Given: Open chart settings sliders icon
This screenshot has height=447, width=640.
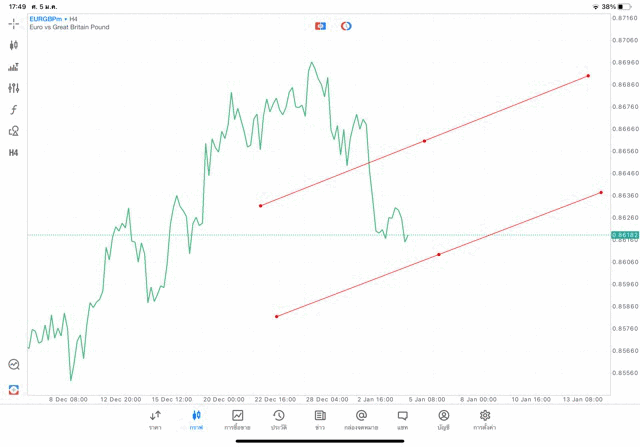Looking at the screenshot, I should click(14, 88).
